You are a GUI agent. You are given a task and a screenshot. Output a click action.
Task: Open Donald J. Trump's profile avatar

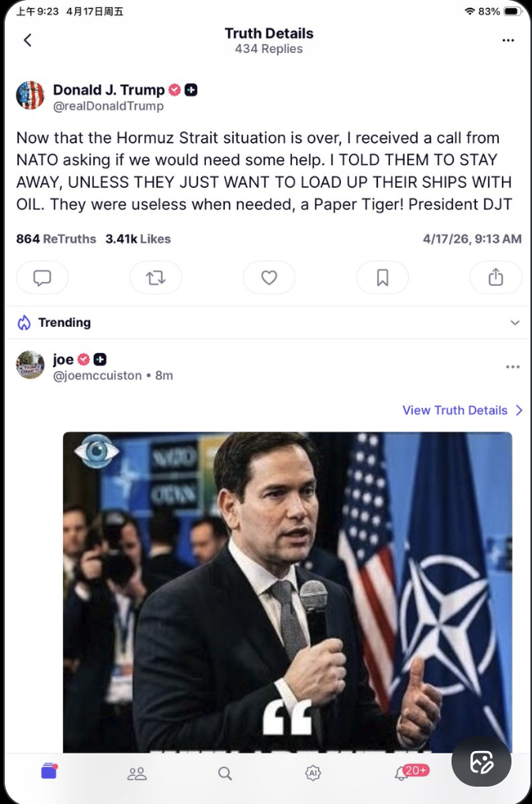click(x=30, y=96)
